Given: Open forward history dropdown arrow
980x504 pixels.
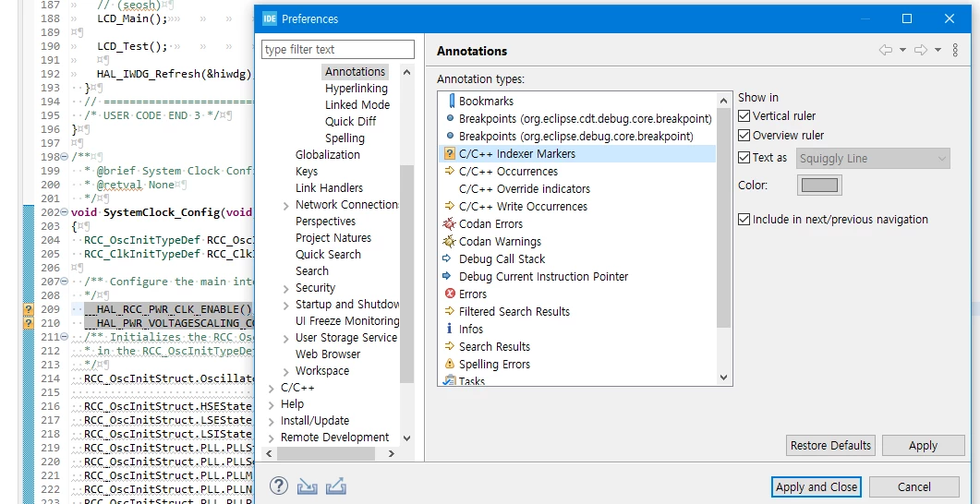Looking at the screenshot, I should tap(938, 51).
